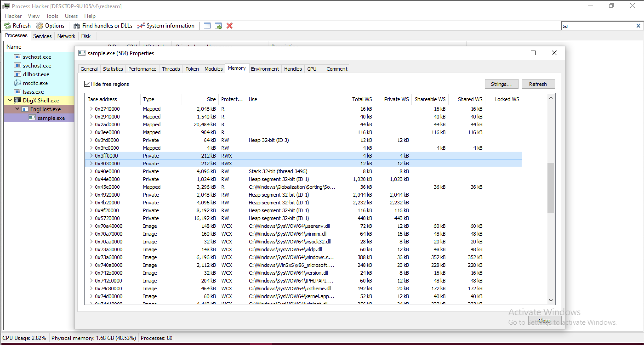Open the Environment tab
Image resolution: width=644 pixels, height=345 pixels.
point(265,69)
